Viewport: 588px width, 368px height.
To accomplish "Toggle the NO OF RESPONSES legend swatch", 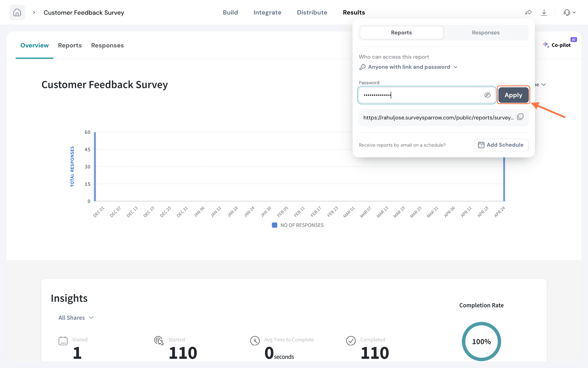I will pos(274,225).
